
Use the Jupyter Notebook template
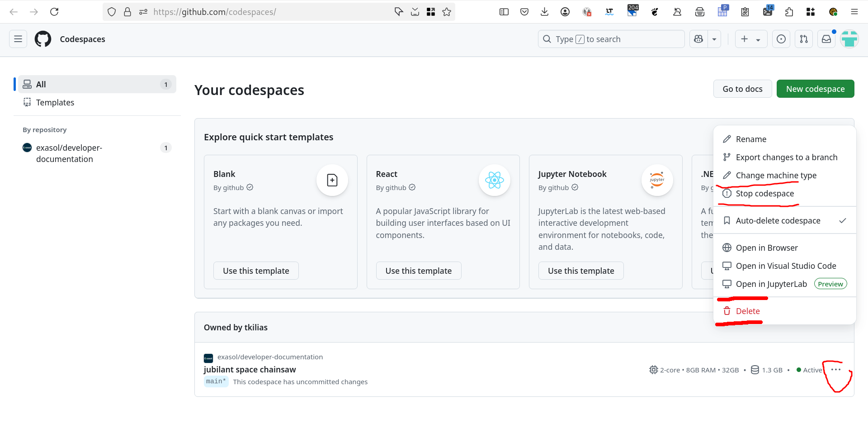(x=581, y=271)
